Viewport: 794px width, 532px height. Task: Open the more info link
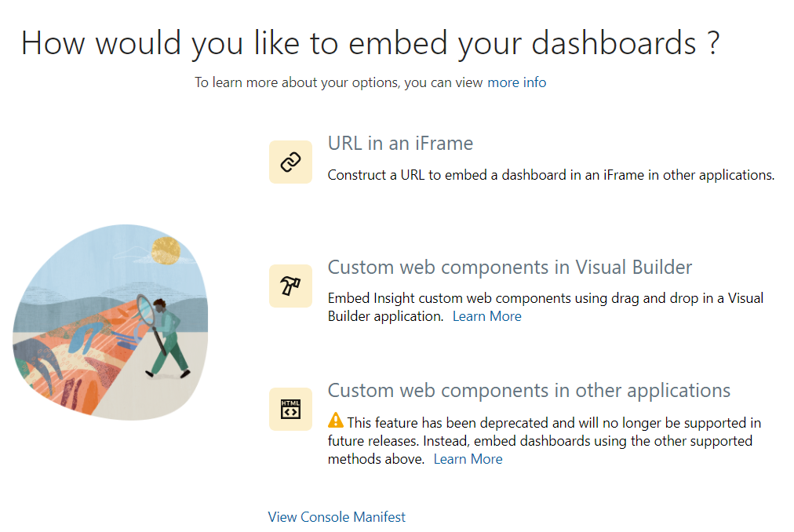click(x=515, y=82)
